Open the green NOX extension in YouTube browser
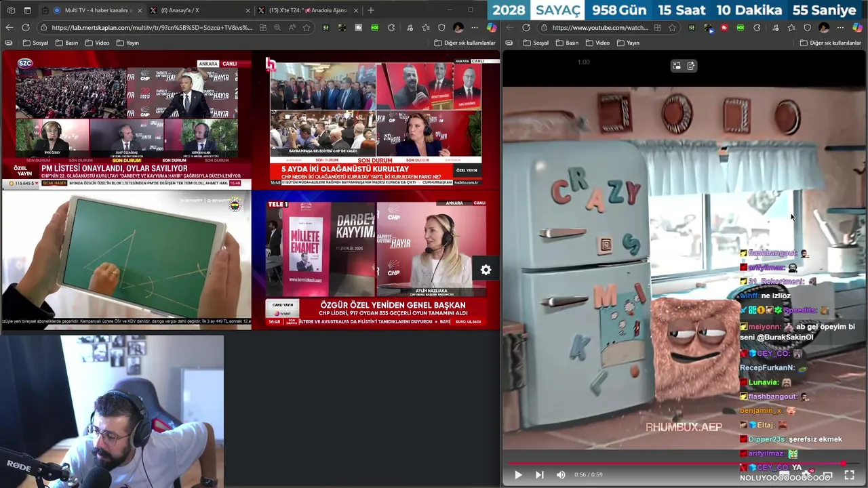 coord(740,28)
